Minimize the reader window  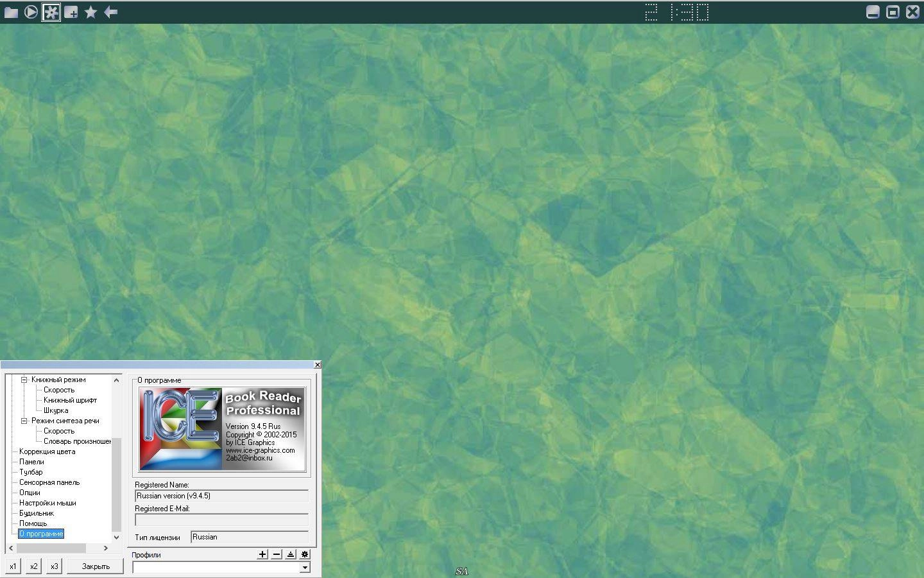click(873, 12)
